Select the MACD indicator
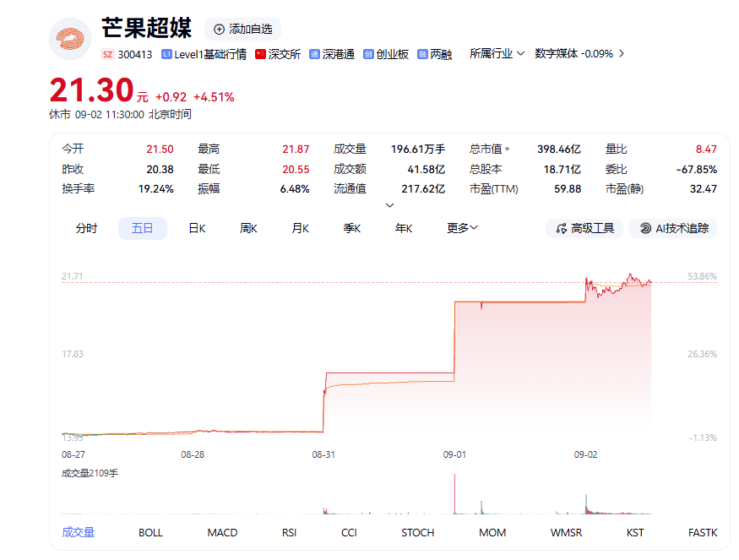The image size is (739, 560). pos(222,533)
